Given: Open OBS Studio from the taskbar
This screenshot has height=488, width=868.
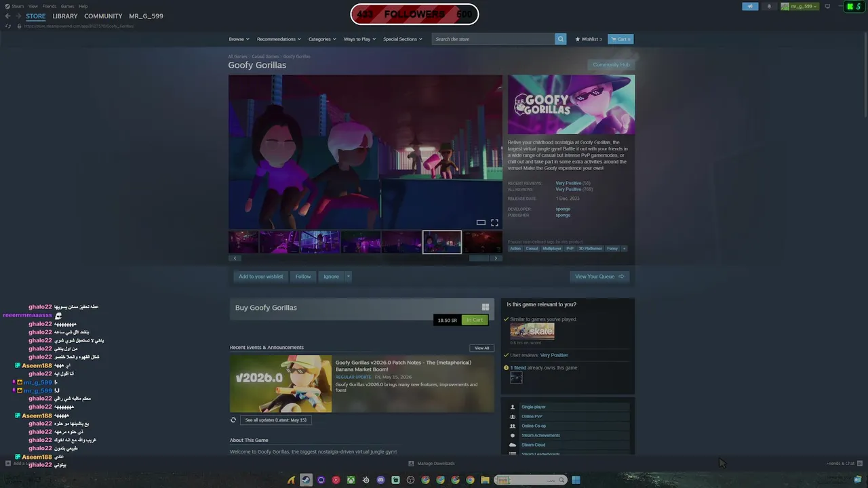Looking at the screenshot, I should (x=410, y=480).
